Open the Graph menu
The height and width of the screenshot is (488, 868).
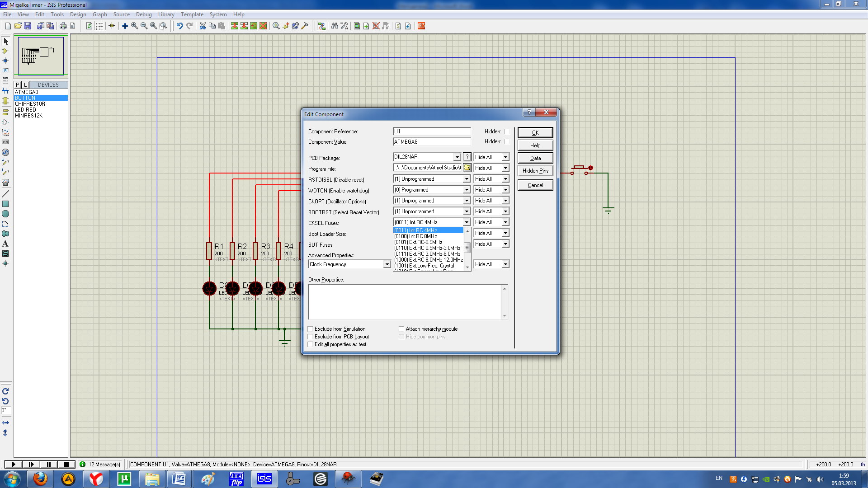(x=99, y=14)
